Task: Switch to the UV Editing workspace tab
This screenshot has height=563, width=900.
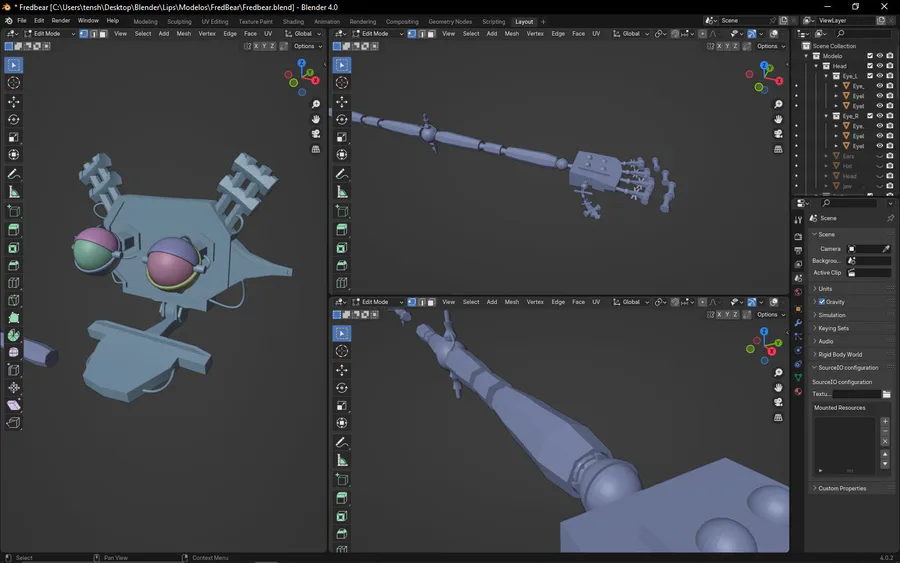Action: tap(215, 22)
